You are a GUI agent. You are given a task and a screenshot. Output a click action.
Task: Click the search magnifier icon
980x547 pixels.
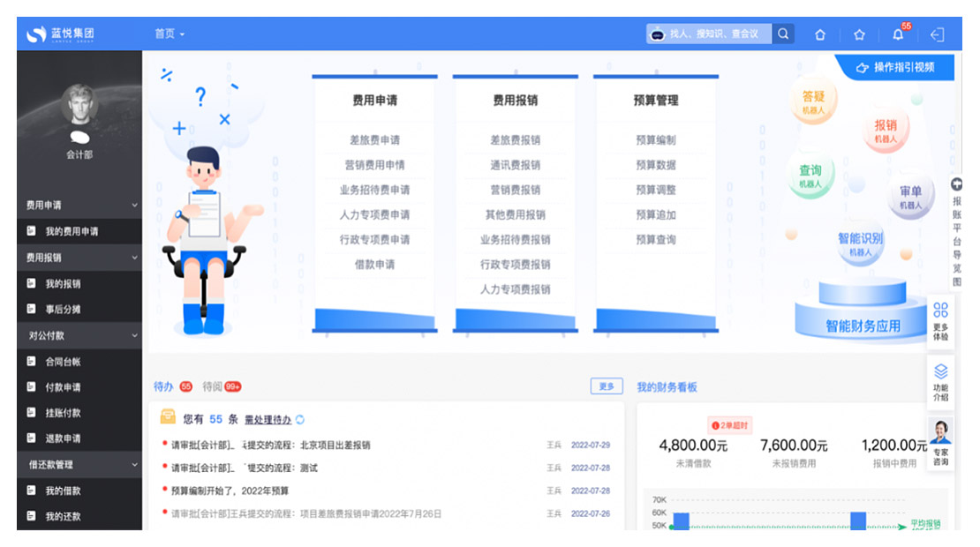click(x=783, y=34)
